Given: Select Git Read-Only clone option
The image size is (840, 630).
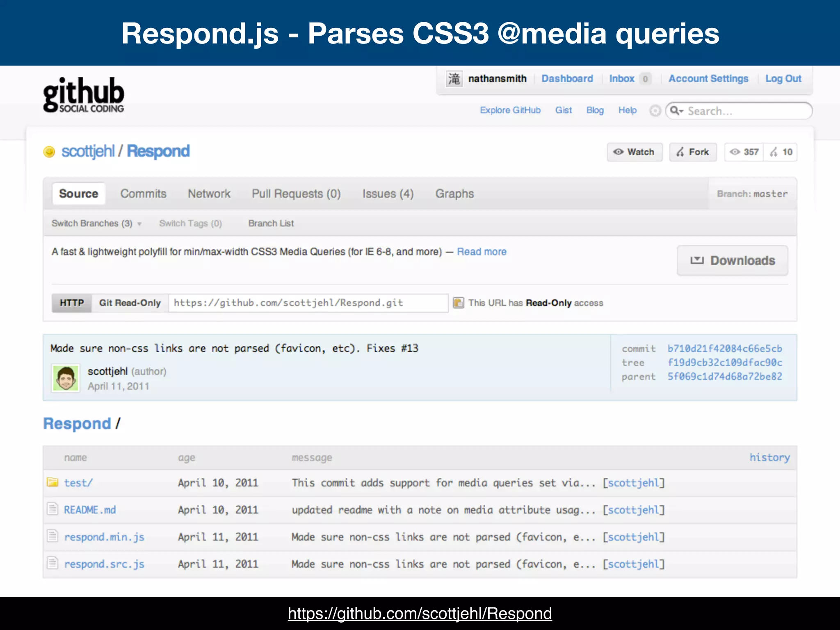Looking at the screenshot, I should pos(130,303).
